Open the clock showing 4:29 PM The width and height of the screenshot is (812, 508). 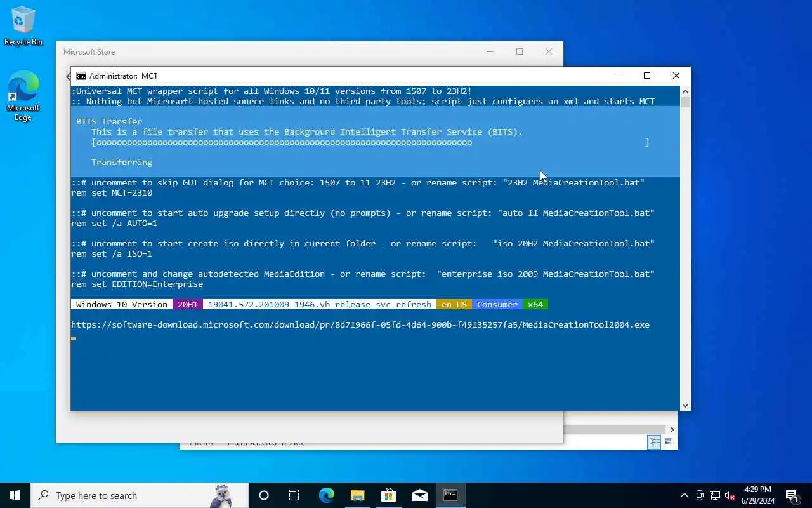pyautogui.click(x=757, y=495)
